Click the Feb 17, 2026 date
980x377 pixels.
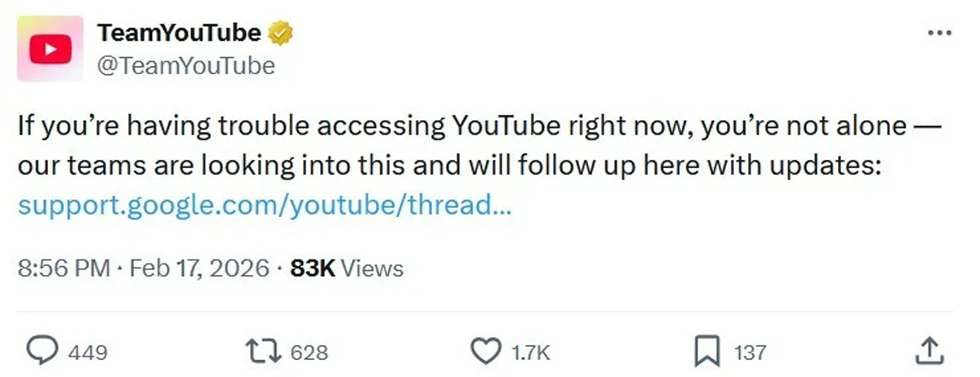198,268
